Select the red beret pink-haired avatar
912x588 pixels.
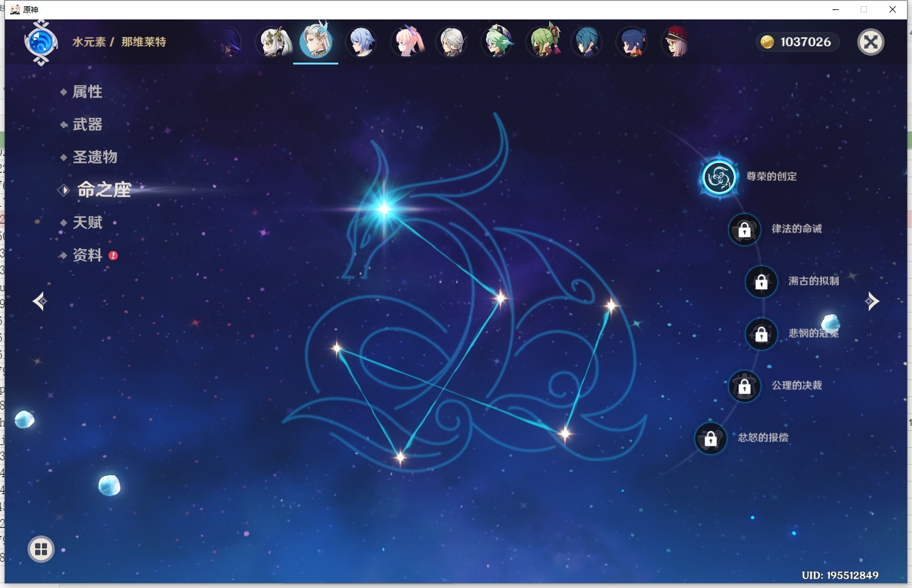tap(676, 42)
